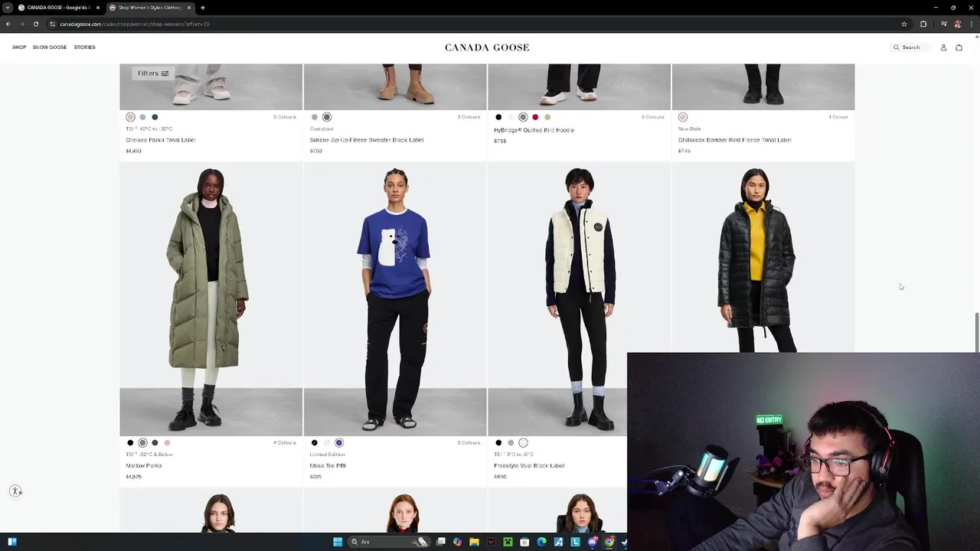This screenshot has width=980, height=551.
Task: Open the blue L app in taskbar
Action: click(575, 542)
